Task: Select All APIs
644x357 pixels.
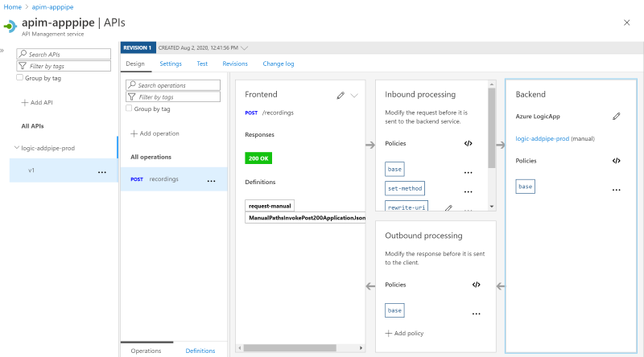Action: click(x=32, y=126)
